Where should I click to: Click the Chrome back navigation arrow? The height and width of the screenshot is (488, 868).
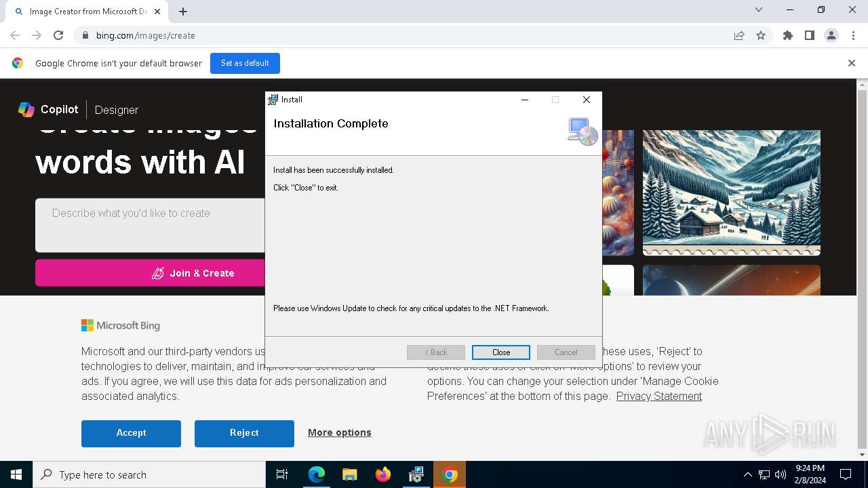tap(15, 35)
